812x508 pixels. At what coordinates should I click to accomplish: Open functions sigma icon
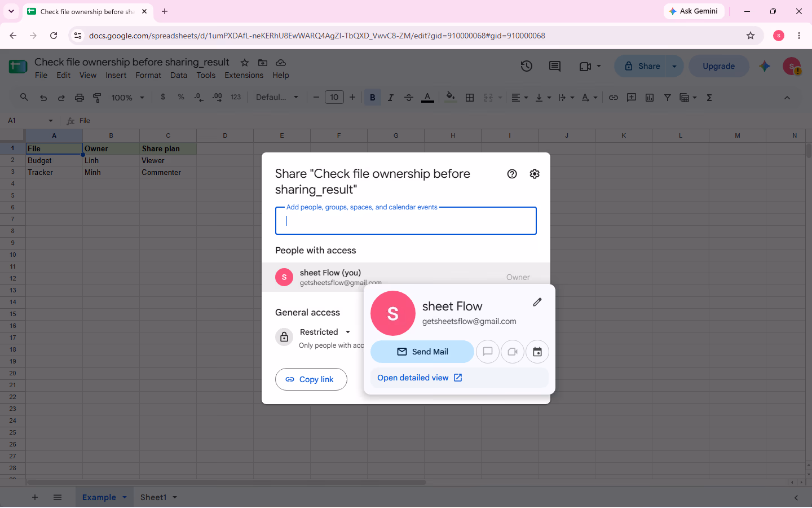709,98
